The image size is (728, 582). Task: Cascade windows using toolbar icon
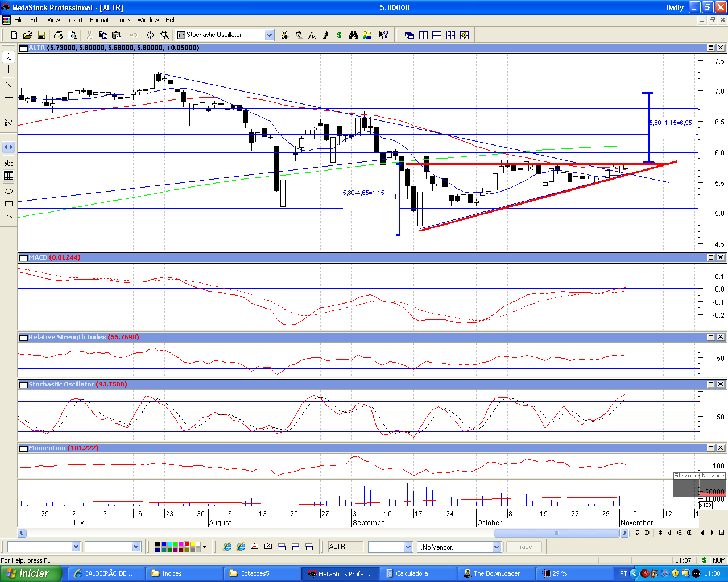(409, 35)
